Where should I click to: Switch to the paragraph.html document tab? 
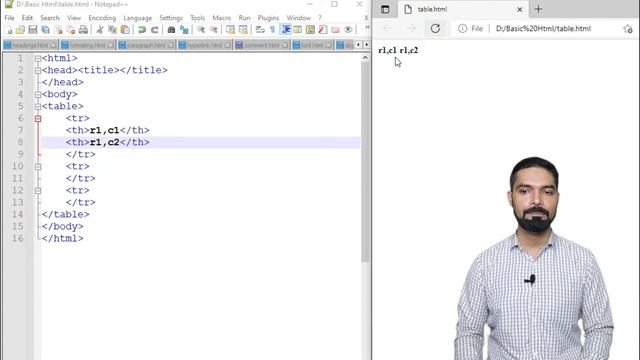pyautogui.click(x=147, y=45)
